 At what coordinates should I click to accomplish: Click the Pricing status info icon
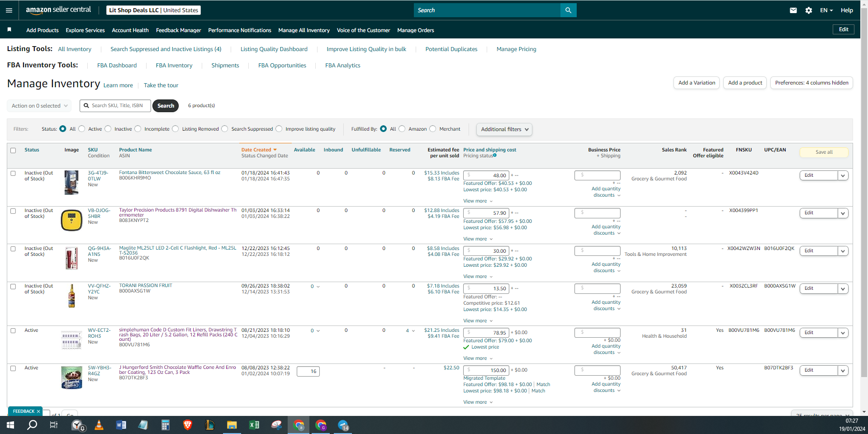pos(495,156)
